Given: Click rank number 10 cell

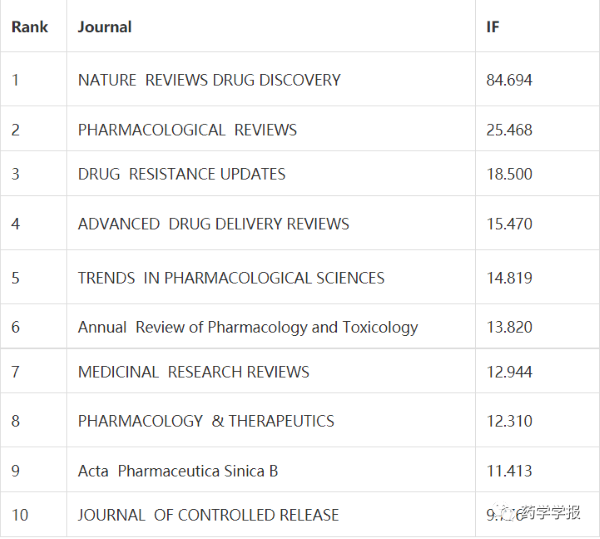Looking at the screenshot, I should pyautogui.click(x=20, y=515).
